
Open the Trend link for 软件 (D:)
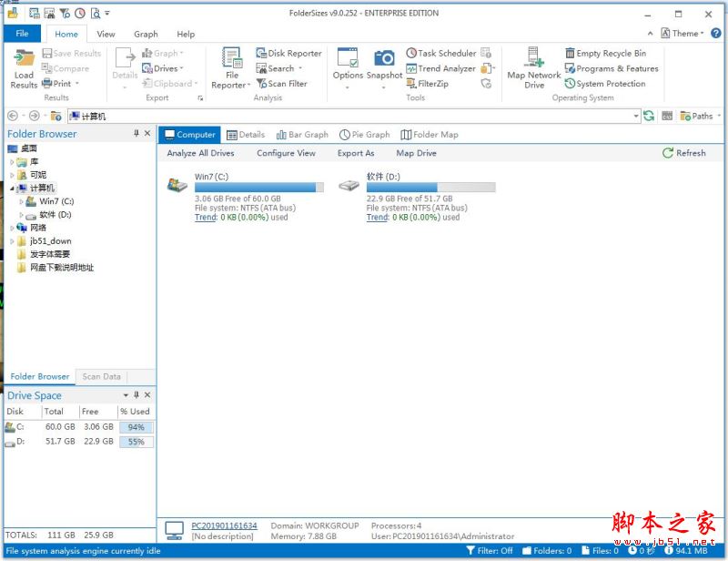(378, 217)
